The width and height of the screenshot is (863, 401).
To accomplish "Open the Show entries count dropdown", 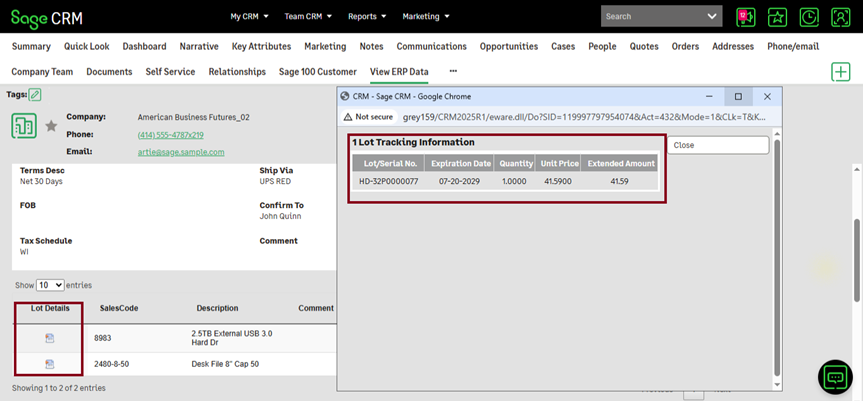I will 50,285.
